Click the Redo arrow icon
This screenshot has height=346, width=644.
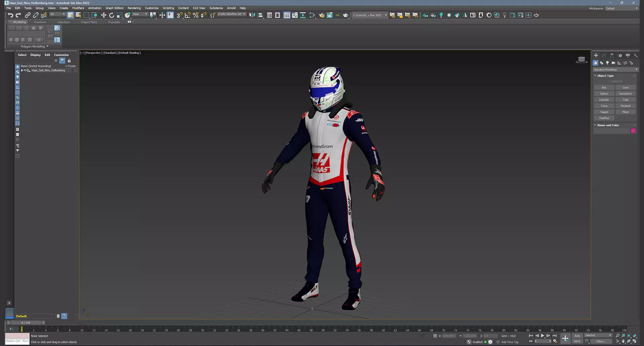(x=18, y=15)
